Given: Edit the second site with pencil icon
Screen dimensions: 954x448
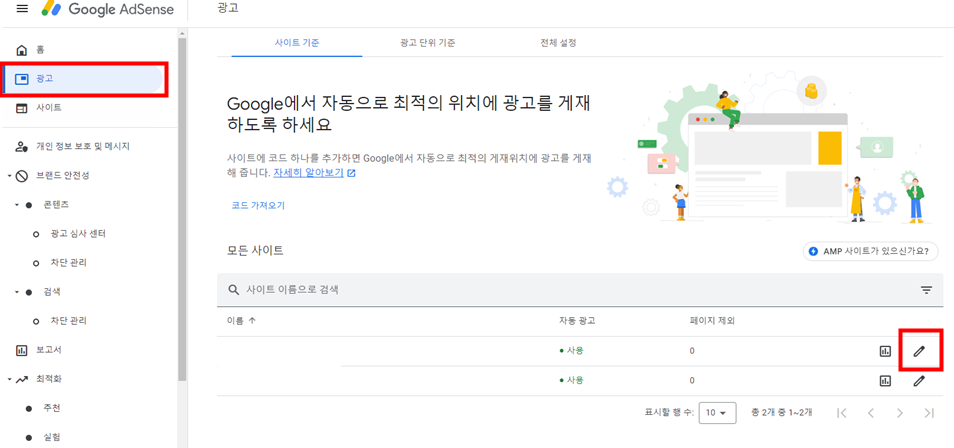Looking at the screenshot, I should pyautogui.click(x=919, y=381).
